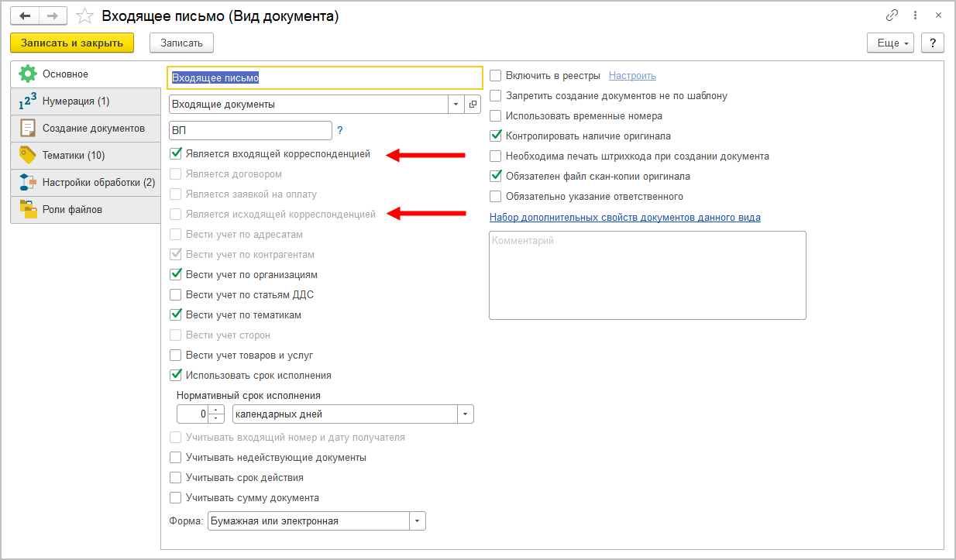Uncheck Является входящей корреспонденцией
This screenshot has height=560, width=956.
[176, 154]
